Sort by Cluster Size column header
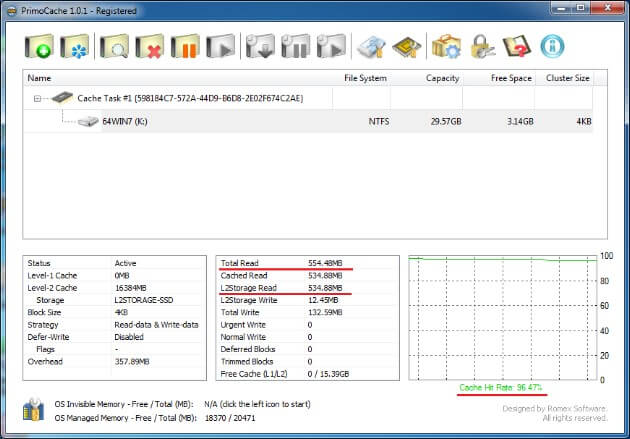This screenshot has width=630, height=439. [x=564, y=78]
